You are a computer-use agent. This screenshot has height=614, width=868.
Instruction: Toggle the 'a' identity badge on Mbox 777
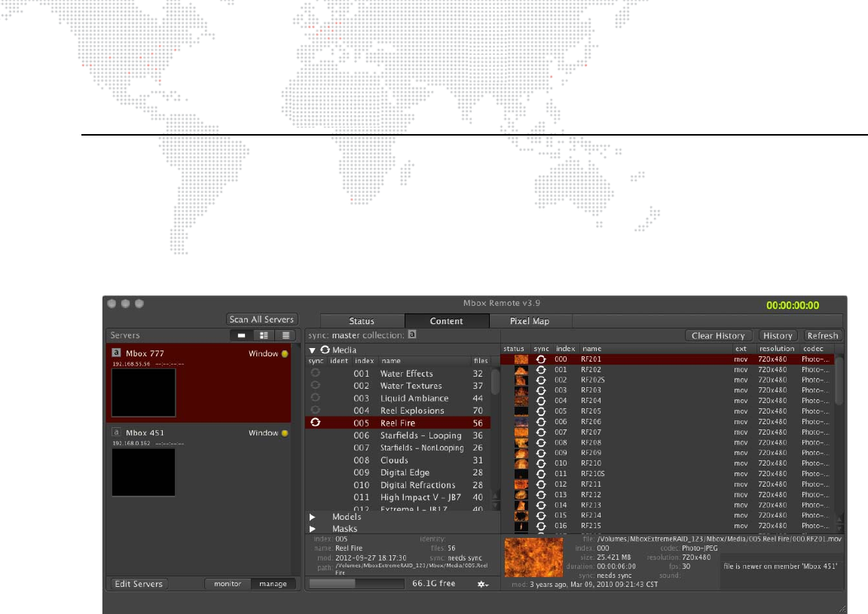tap(116, 353)
